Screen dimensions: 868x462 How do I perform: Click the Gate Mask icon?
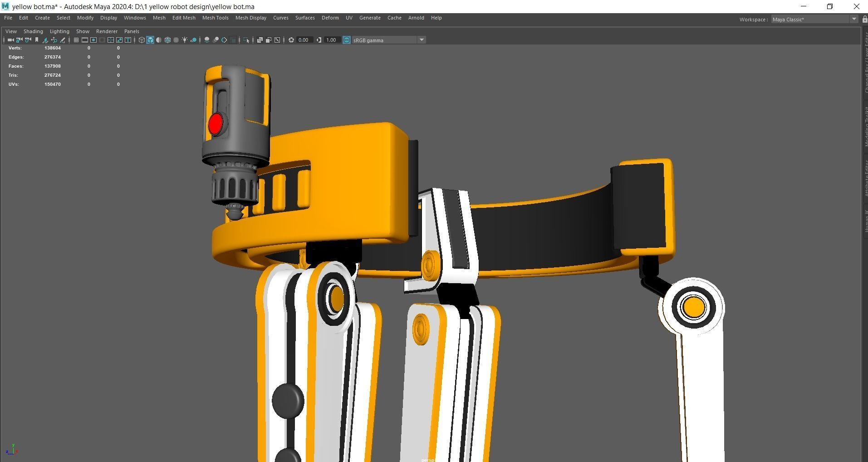pos(102,40)
